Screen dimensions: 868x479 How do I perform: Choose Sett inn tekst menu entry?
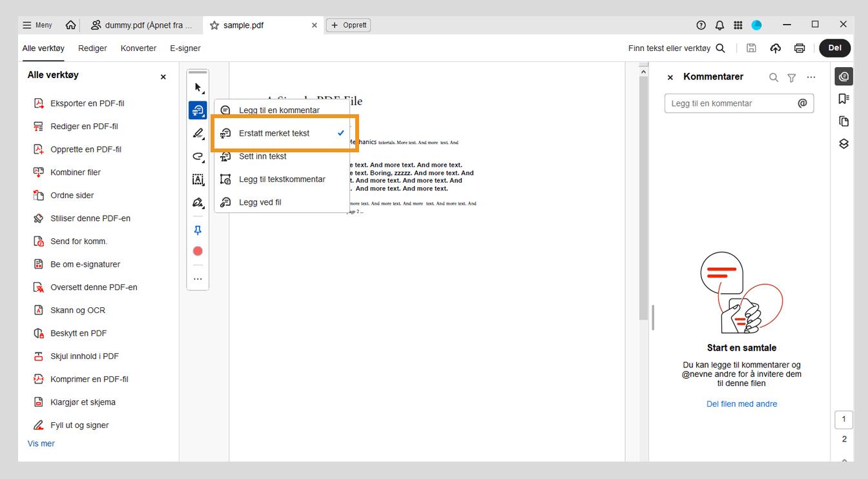click(x=282, y=156)
